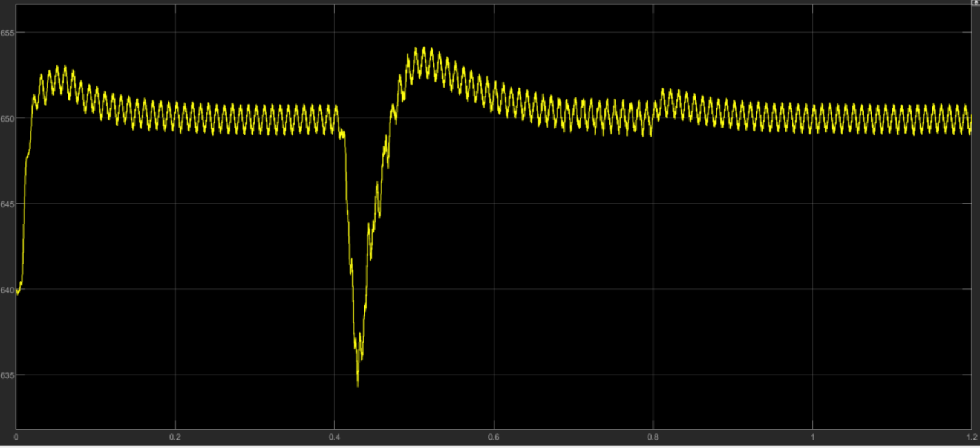This screenshot has height=448, width=980.
Task: Select the lowest dip of the yellow waveform
Action: point(358,385)
